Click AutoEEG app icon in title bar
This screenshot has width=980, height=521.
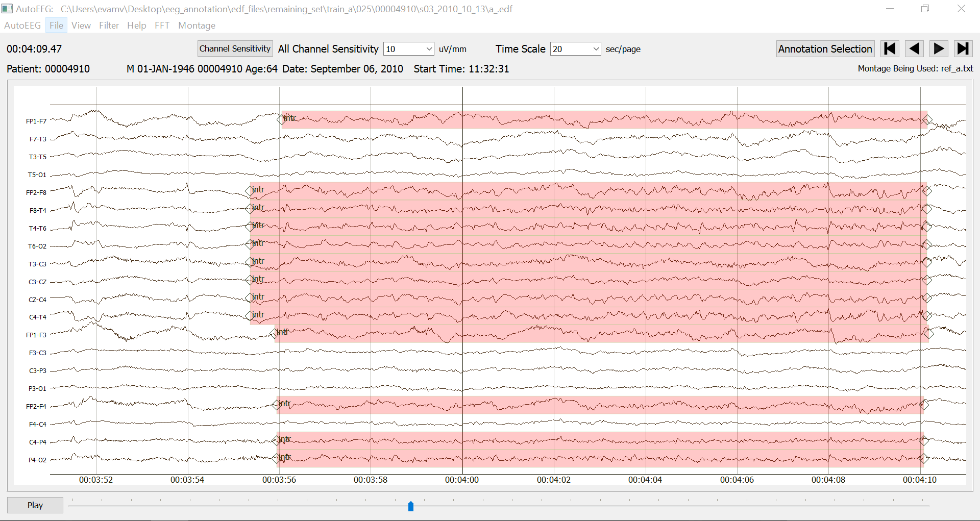7,9
